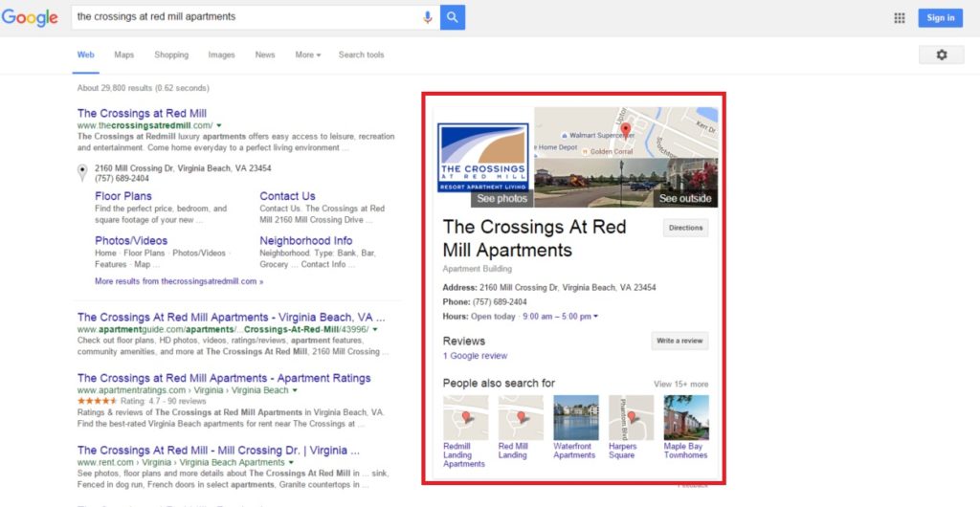Click the Write a review button
This screenshot has height=507, width=980.
click(x=679, y=341)
